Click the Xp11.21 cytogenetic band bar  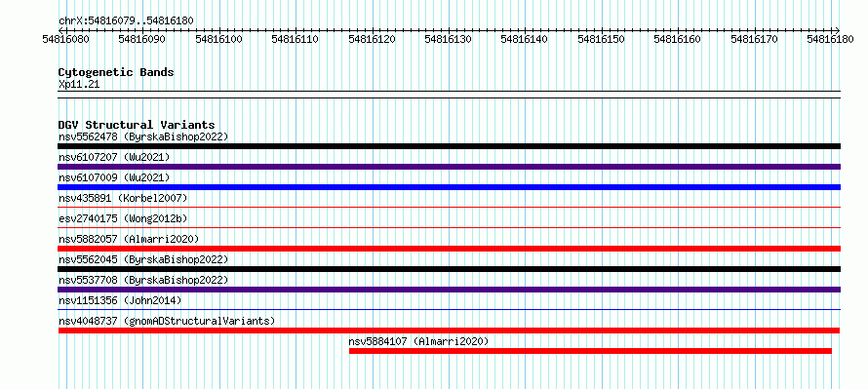[x=449, y=95]
